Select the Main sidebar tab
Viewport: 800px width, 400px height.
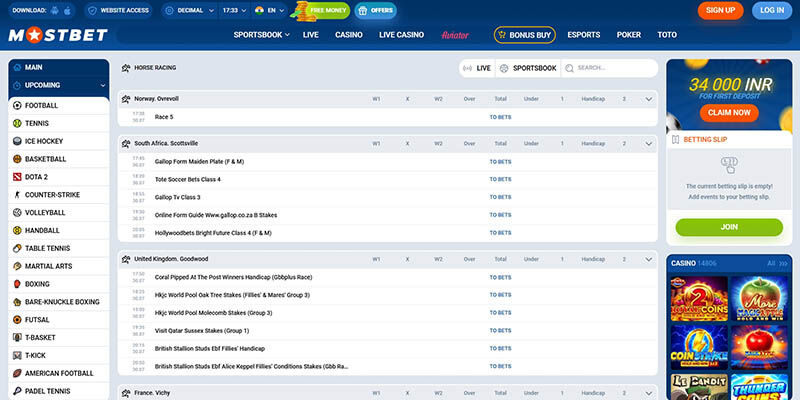pyautogui.click(x=59, y=67)
